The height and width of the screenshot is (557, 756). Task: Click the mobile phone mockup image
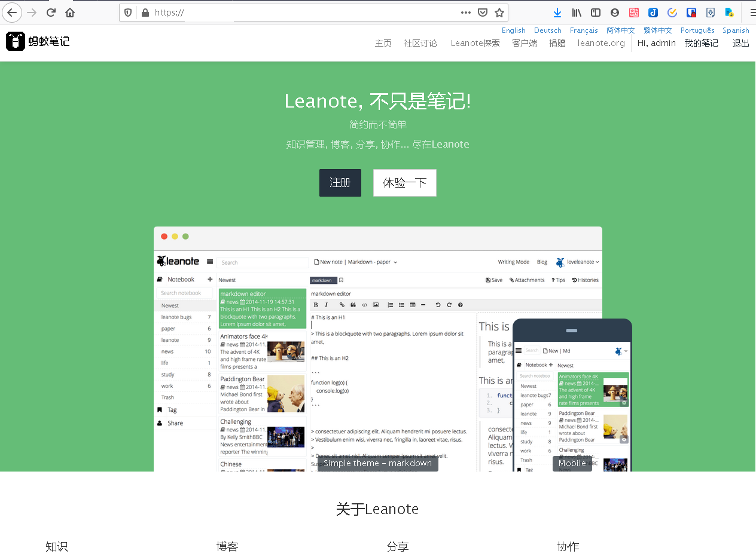[572, 395]
